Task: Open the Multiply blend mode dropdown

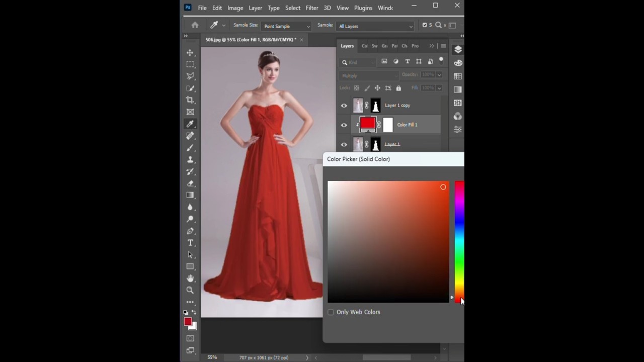Action: coord(369,75)
